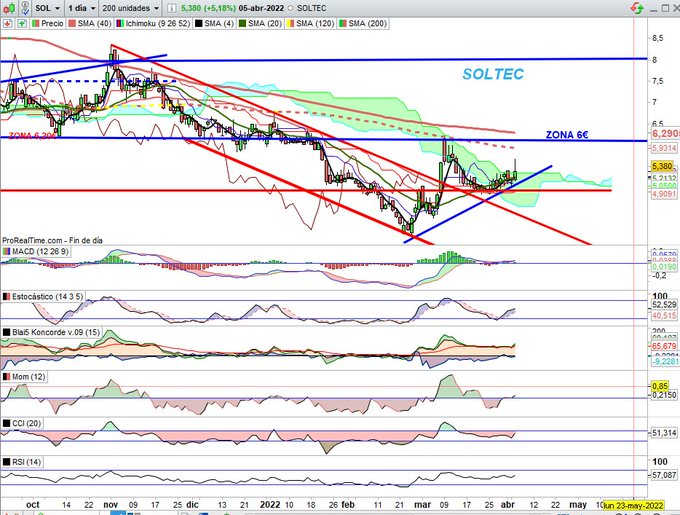Click the info 'i' icon beside price
The height and width of the screenshot is (515, 680).
172,8
